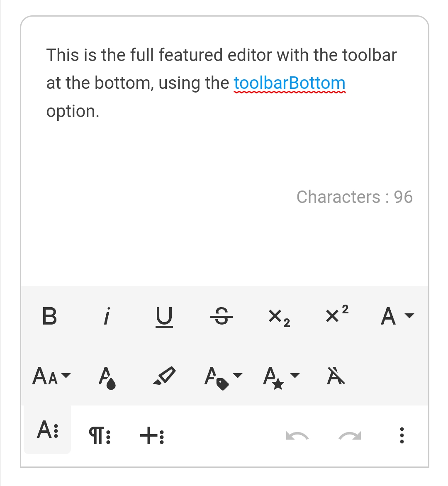Apply strikethrough to text
Viewport: 448px width, 486px height.
(222, 317)
